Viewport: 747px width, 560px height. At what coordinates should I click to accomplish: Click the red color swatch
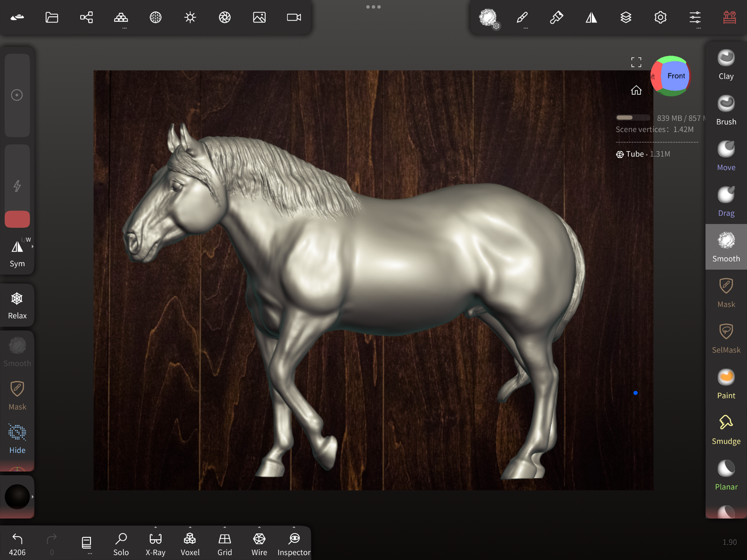point(17,219)
